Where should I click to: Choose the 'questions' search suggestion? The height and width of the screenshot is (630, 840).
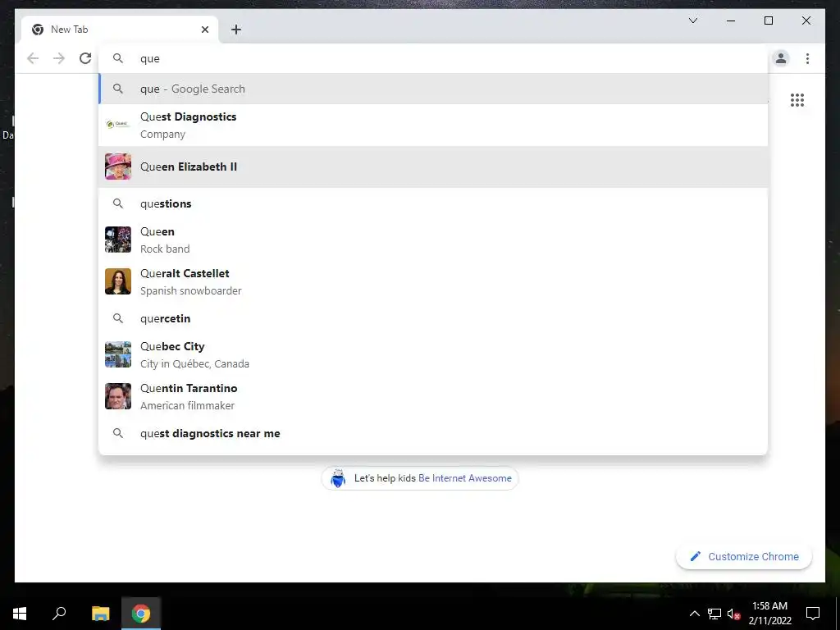(x=433, y=203)
